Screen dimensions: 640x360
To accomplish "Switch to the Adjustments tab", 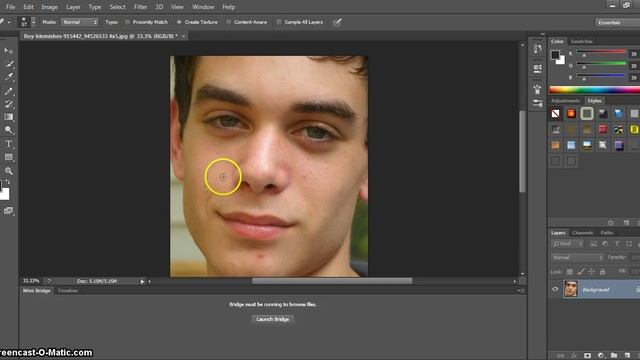I will 565,100.
